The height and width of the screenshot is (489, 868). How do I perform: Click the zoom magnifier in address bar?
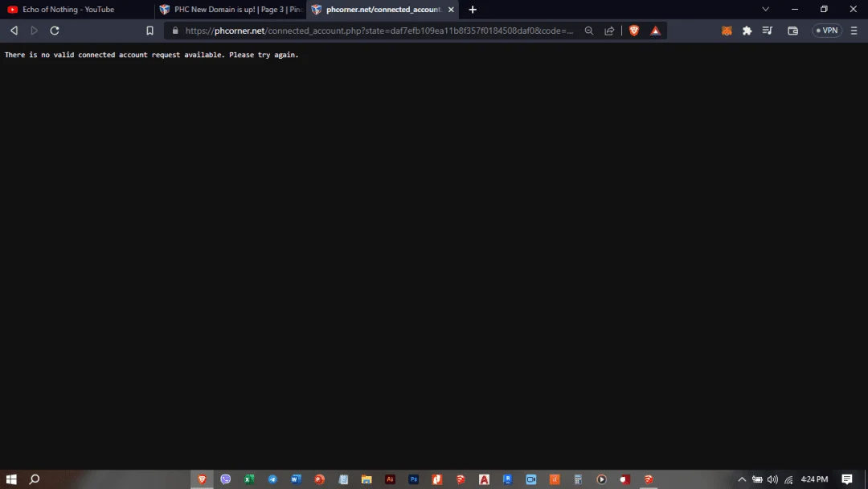click(x=589, y=31)
